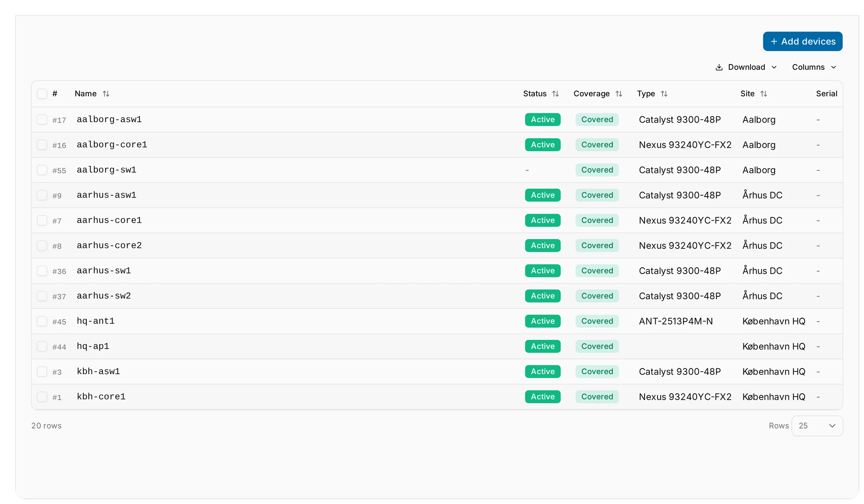Click Active badge for aarhus-sw1
The width and height of the screenshot is (864, 504).
click(542, 271)
